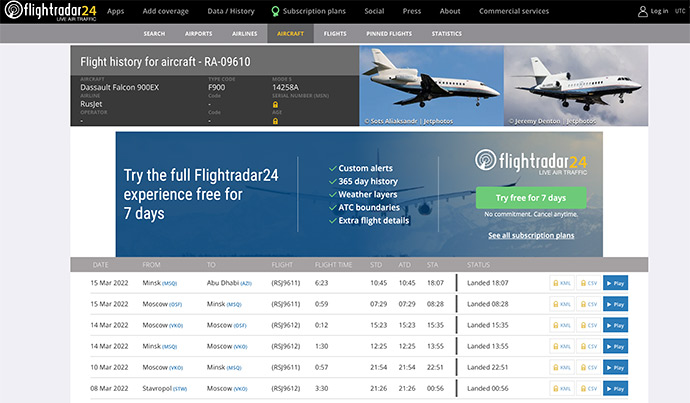Switch to the Pinned Flights tab
The width and height of the screenshot is (690, 403).
coord(389,33)
